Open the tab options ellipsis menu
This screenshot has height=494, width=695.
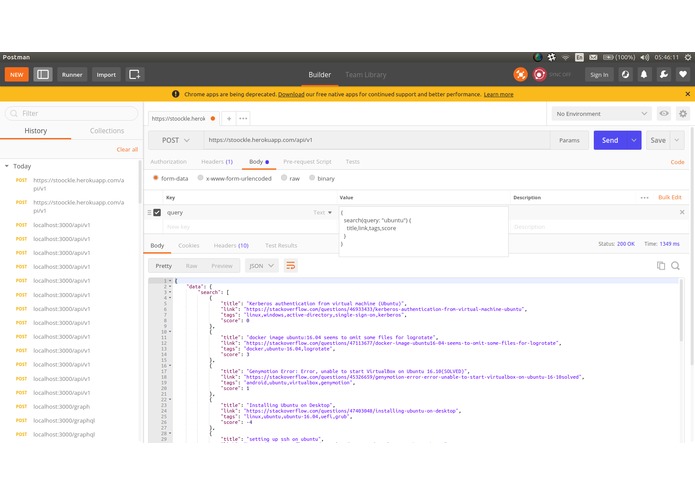(243, 118)
